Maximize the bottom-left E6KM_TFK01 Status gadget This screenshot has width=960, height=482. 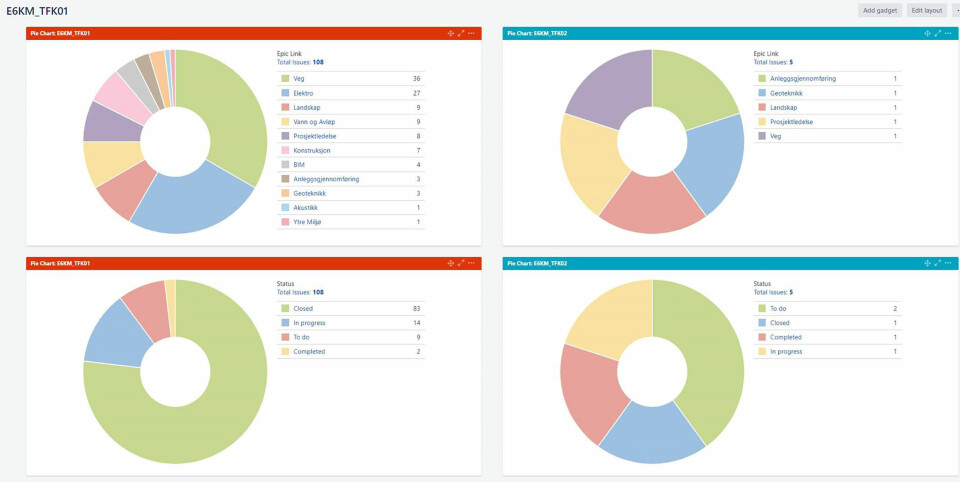(x=461, y=264)
